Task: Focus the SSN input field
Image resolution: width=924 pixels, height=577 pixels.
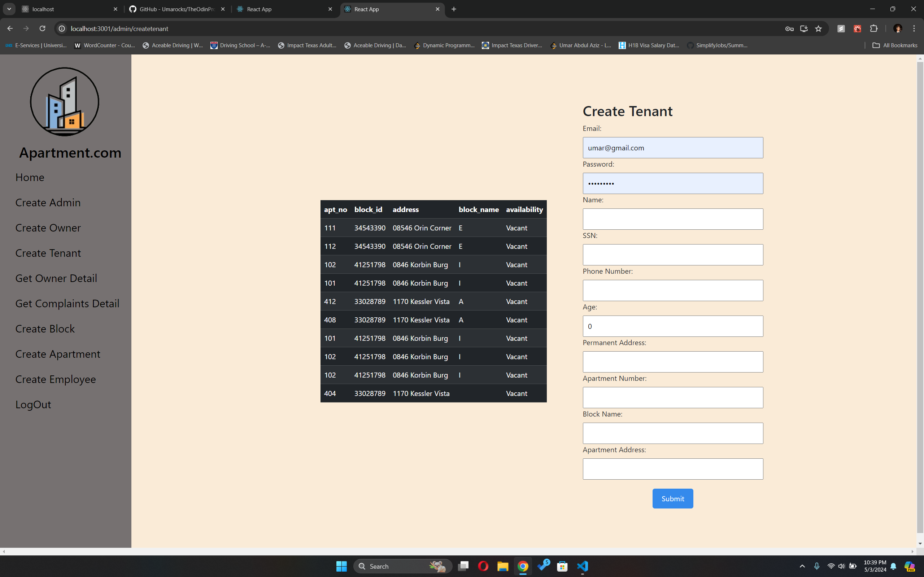Action: point(672,255)
